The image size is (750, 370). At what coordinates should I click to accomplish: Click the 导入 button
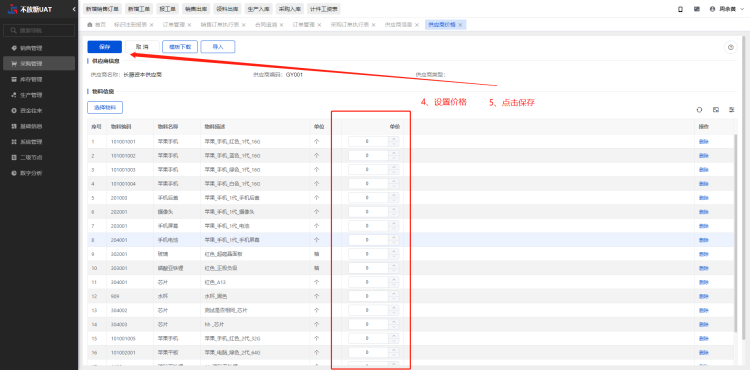[x=218, y=47]
